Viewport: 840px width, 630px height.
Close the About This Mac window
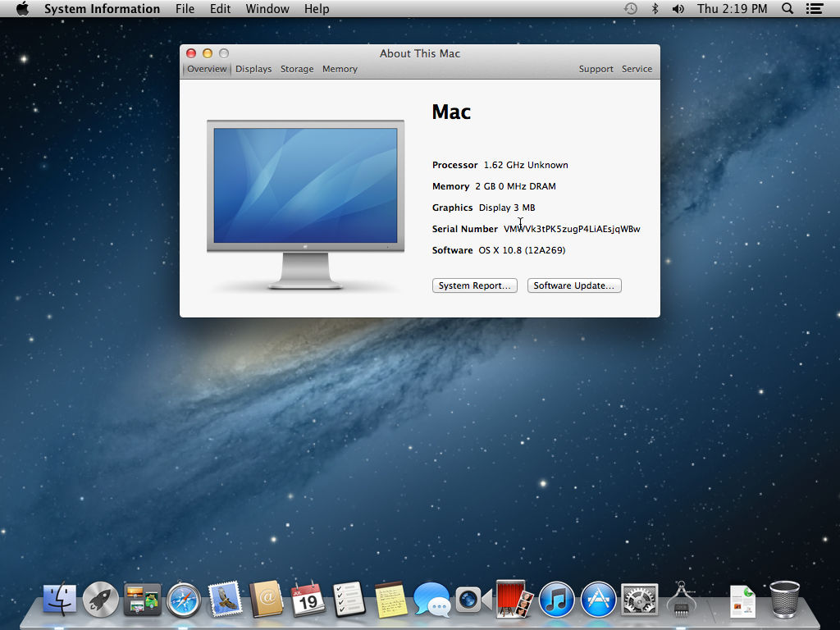(191, 53)
